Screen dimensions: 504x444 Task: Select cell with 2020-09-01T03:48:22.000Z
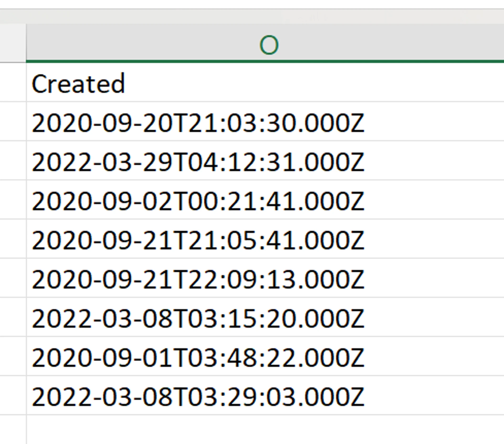(198, 357)
